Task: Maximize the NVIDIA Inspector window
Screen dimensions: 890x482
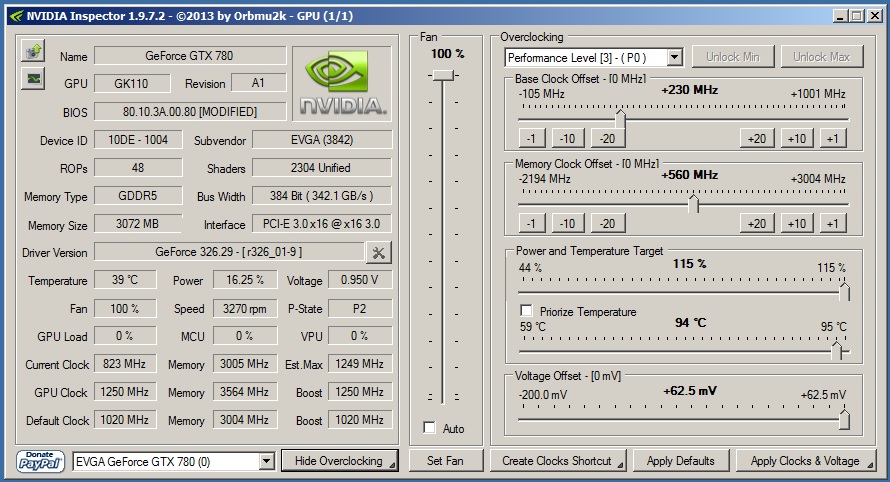Action: click(x=857, y=16)
